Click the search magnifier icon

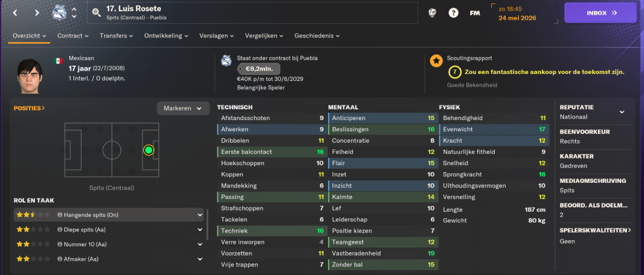pyautogui.click(x=97, y=13)
